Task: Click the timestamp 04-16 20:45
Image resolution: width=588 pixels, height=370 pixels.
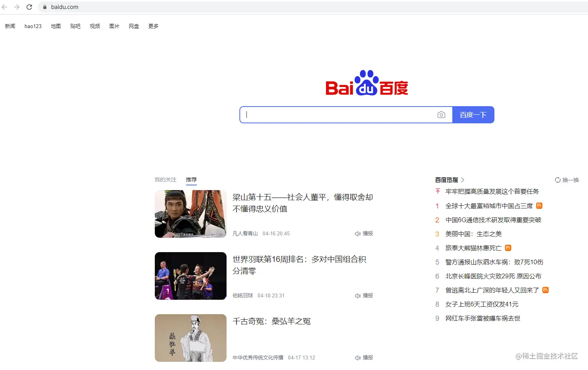Action: pyautogui.click(x=276, y=233)
